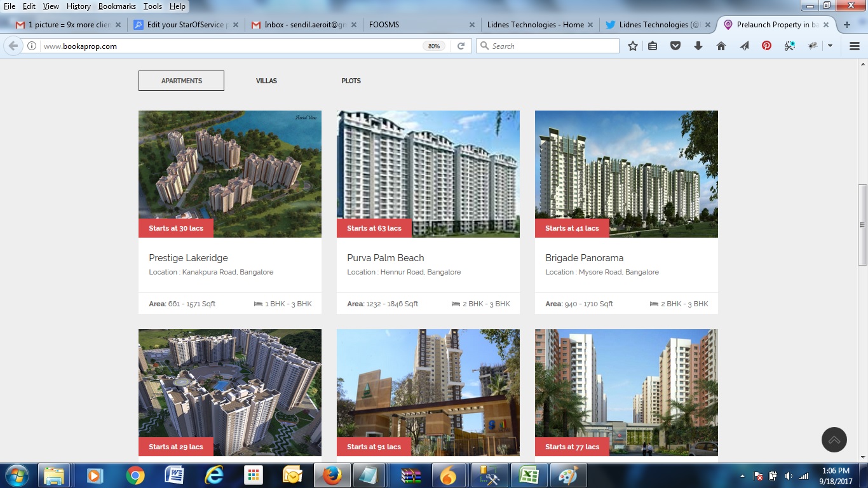Go to Firefox home page icon

(x=721, y=46)
